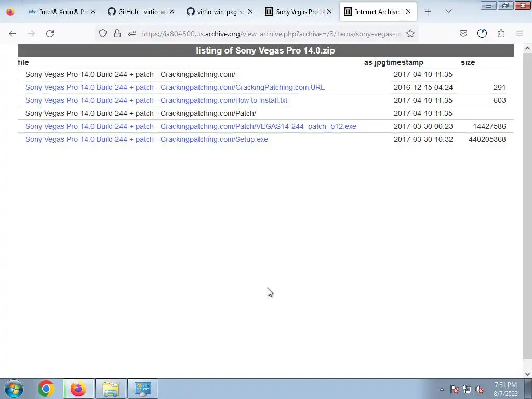
Task: Open Action Center flag tray icon
Action: pyautogui.click(x=454, y=390)
